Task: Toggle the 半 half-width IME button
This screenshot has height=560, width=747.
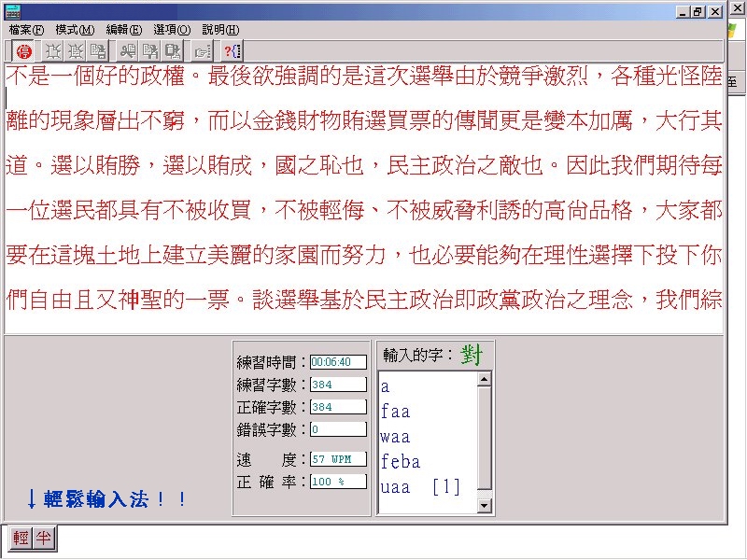Action: 43,538
